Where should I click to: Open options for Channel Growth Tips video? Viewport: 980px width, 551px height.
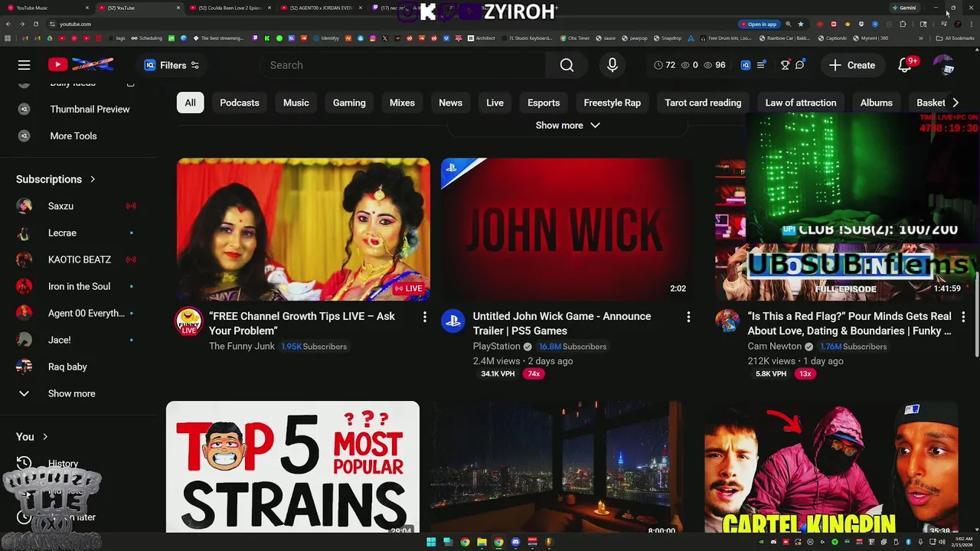[x=425, y=317]
